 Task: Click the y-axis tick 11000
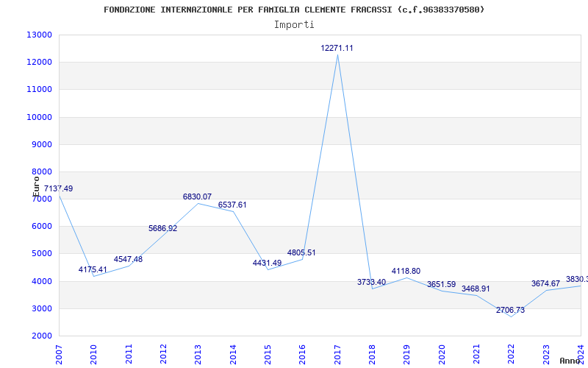[39, 90]
